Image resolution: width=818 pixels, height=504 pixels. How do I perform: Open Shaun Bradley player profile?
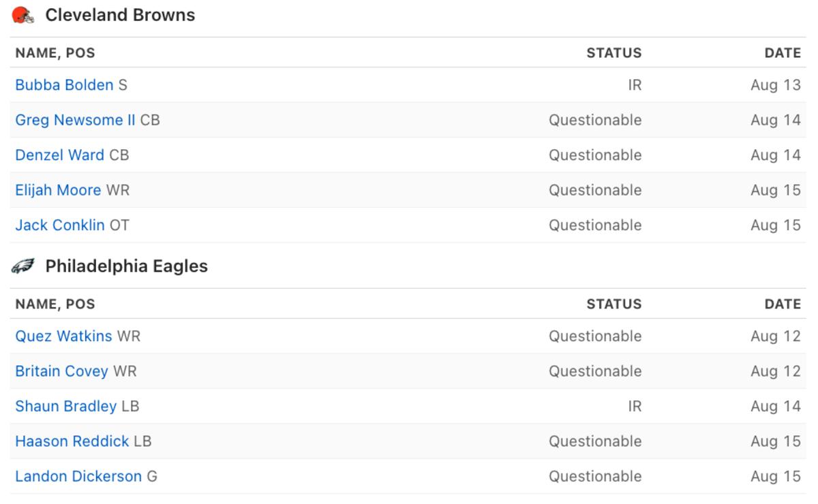[x=65, y=407]
